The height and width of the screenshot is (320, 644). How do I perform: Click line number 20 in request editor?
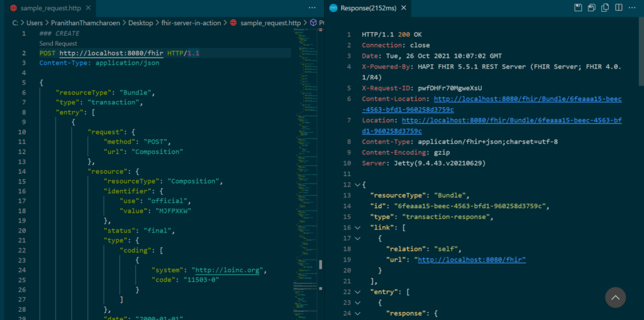[23, 231]
